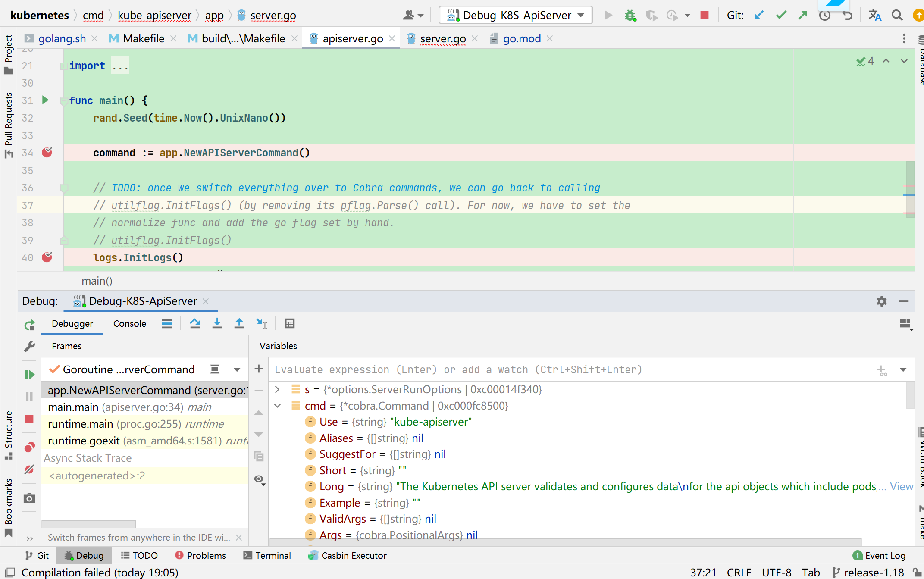Screen dimensions: 924x579
Task: Rerun Debug-K8S-ApiServer session
Action: pyautogui.click(x=29, y=325)
